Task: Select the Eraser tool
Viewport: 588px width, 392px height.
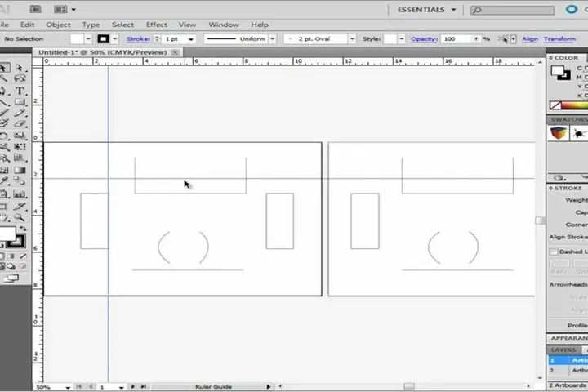Action: coord(19,124)
